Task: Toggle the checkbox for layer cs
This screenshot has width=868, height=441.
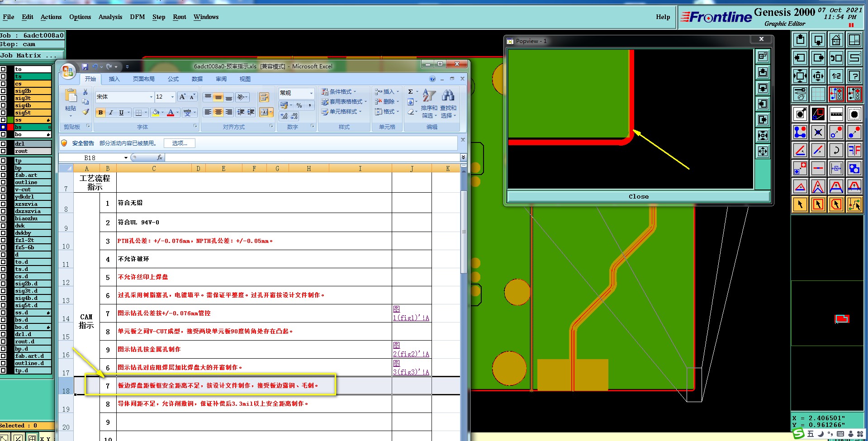Action: 3,84
